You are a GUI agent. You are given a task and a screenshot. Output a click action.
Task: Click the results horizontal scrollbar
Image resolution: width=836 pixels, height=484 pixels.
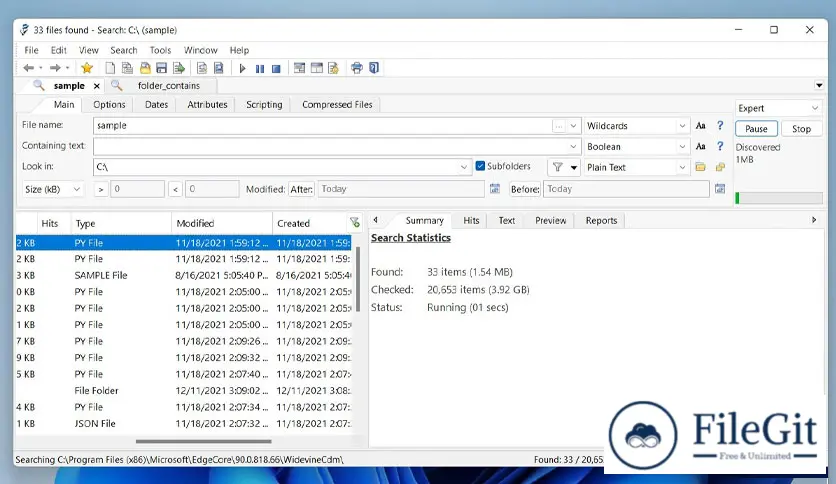(204, 441)
